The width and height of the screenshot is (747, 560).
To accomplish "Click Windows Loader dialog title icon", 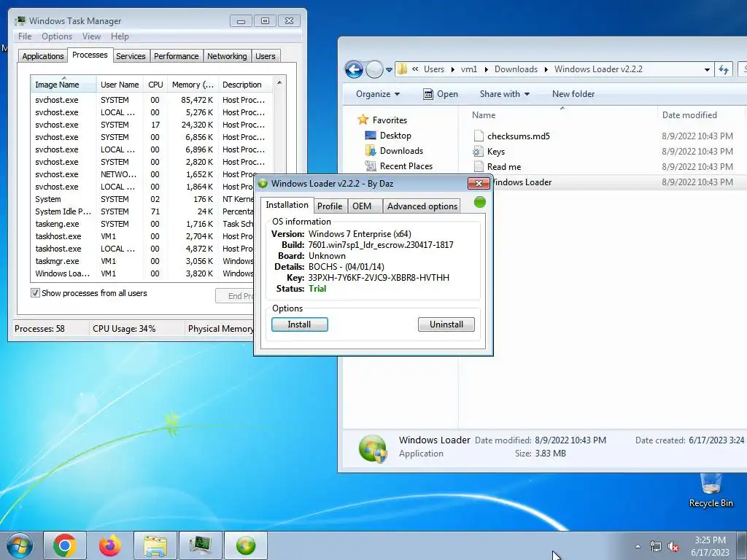I will 263,183.
